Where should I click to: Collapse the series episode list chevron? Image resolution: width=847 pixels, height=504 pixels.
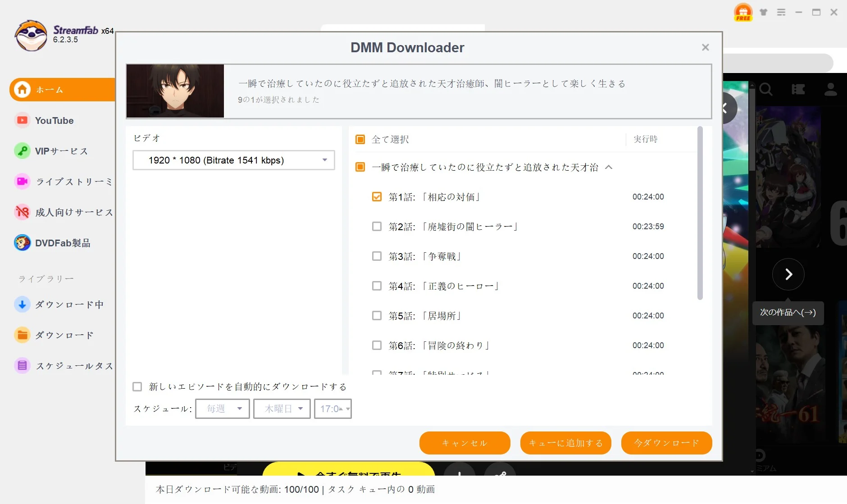tap(609, 167)
